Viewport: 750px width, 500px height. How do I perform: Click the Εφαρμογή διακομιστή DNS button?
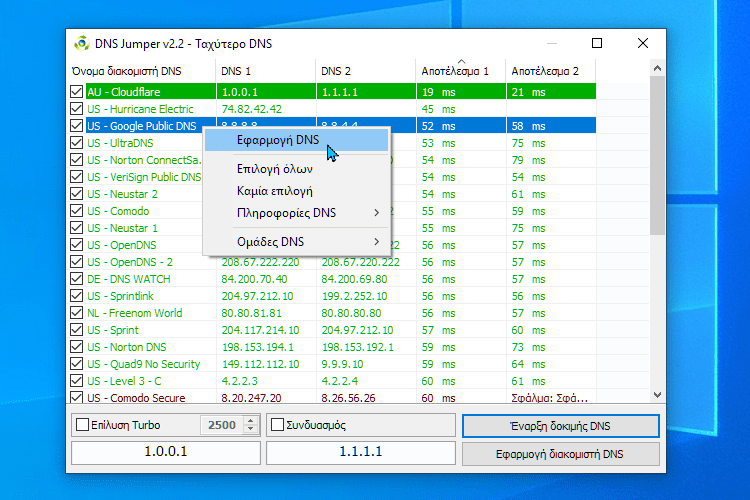pos(561,454)
